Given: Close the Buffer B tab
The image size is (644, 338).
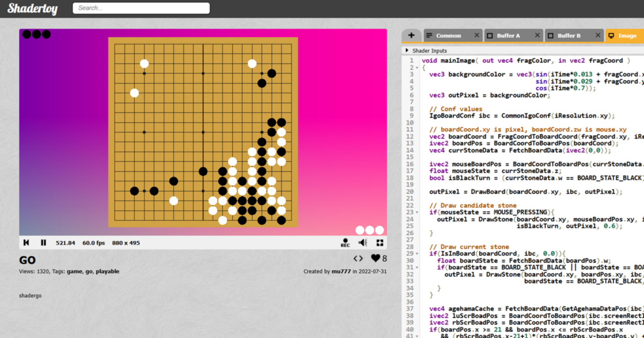Looking at the screenshot, I should pos(598,36).
